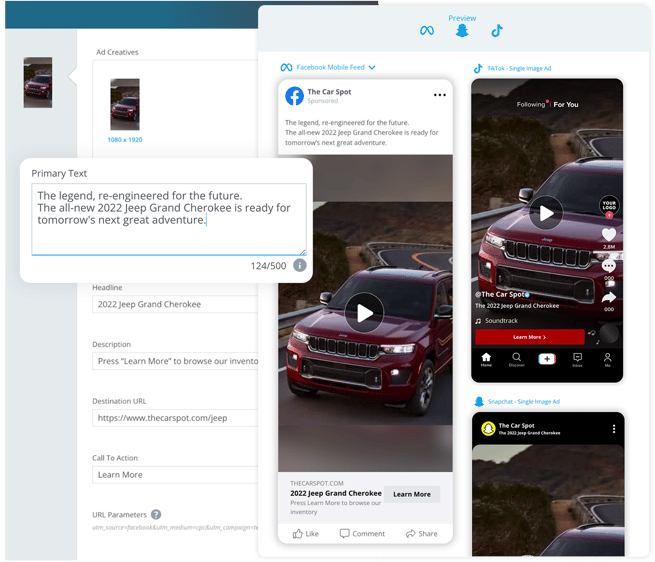Select the sidebar Jeep ad thumbnail
Image resolution: width=655 pixels, height=562 pixels.
coord(38,82)
